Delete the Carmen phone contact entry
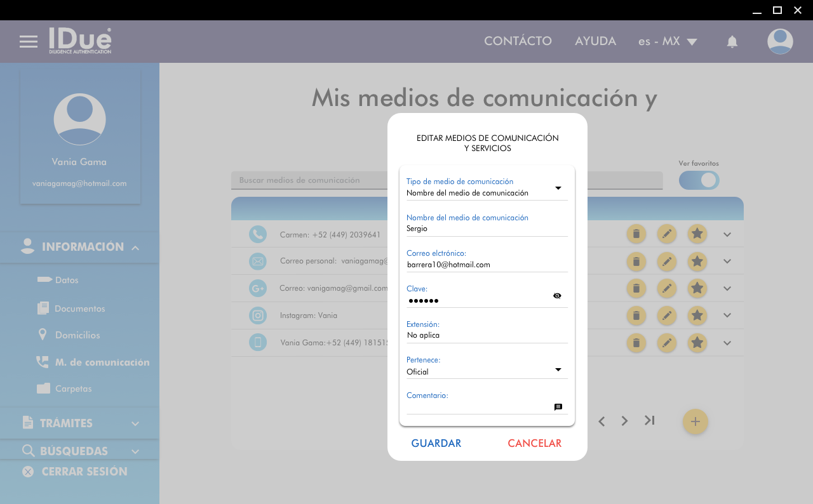 click(636, 234)
